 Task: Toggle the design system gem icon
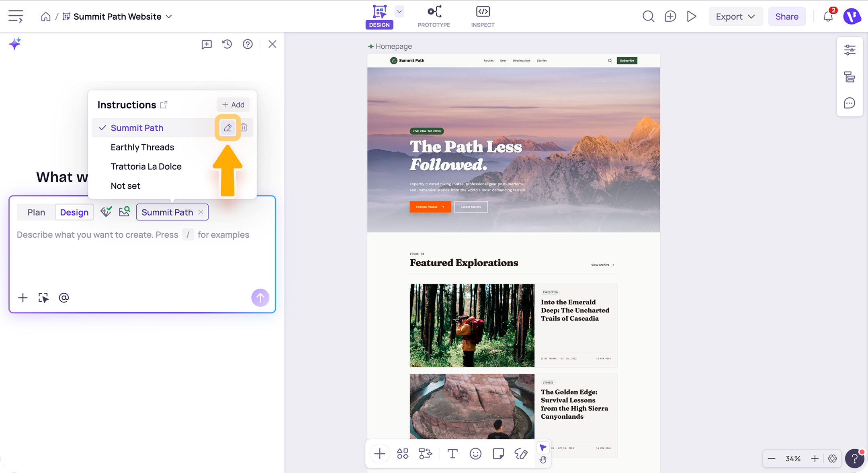[x=106, y=212]
